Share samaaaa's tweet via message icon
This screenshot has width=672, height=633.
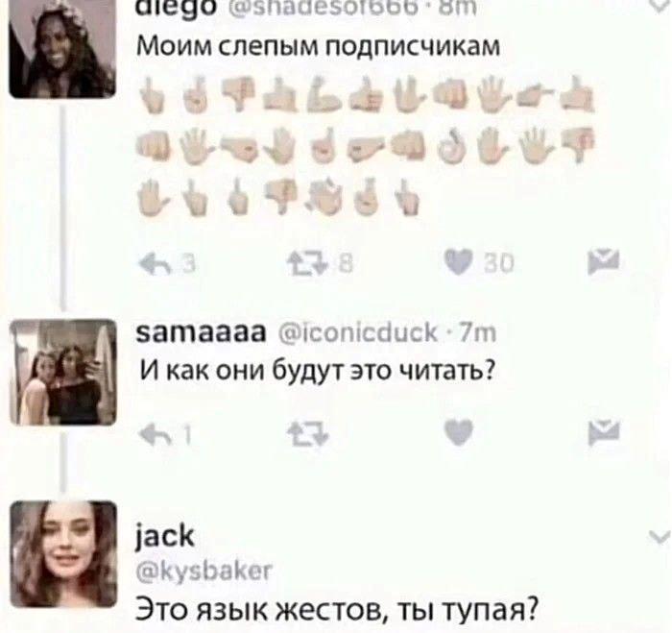[x=604, y=432]
